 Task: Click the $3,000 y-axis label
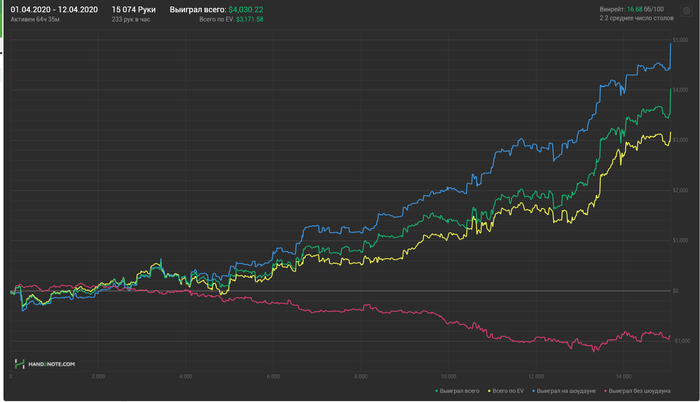coord(680,140)
